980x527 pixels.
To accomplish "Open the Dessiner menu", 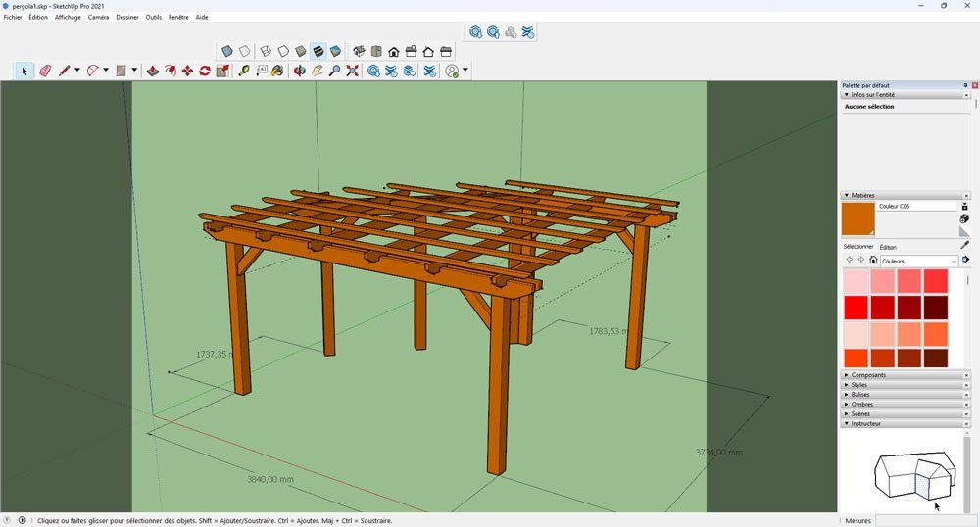I will (127, 17).
